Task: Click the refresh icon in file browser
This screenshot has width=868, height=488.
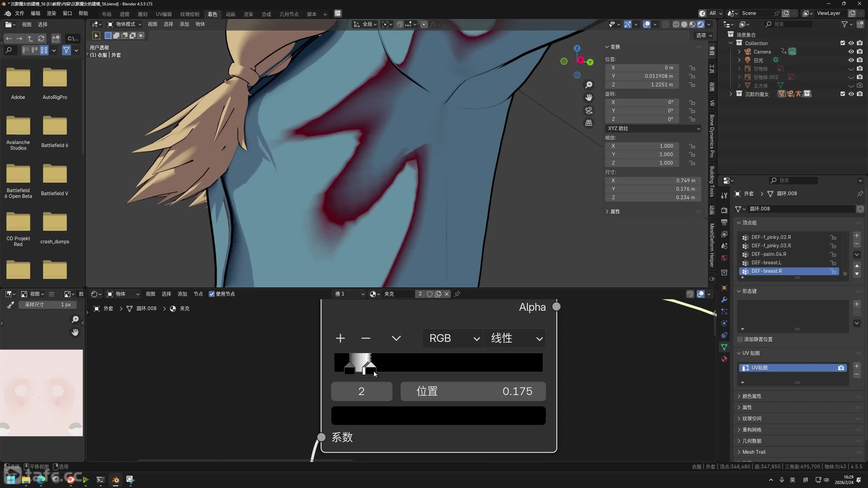Action: (41, 39)
